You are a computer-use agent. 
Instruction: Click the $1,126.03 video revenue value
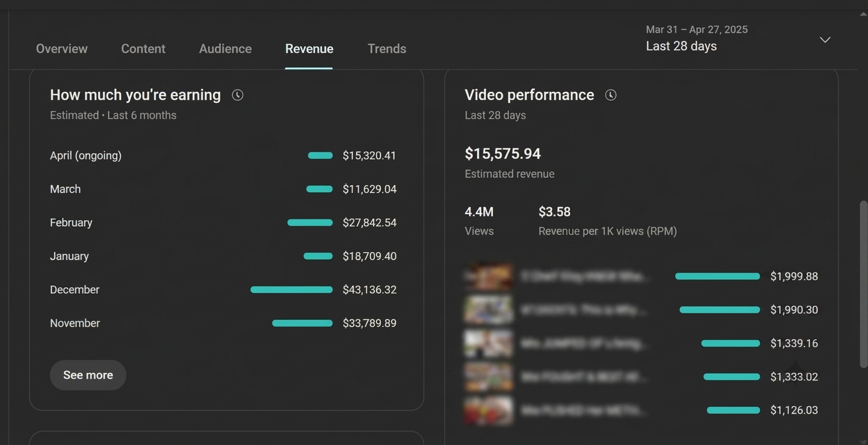[794, 411]
